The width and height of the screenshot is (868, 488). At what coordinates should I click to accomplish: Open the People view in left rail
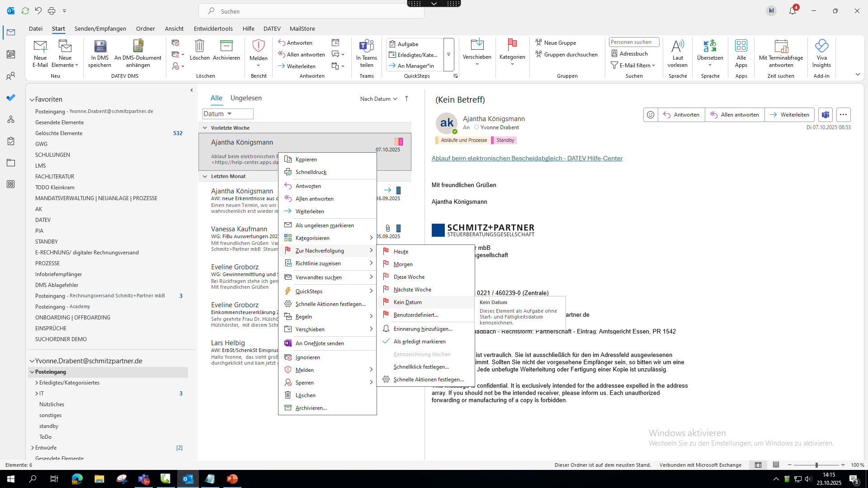pos(11,76)
